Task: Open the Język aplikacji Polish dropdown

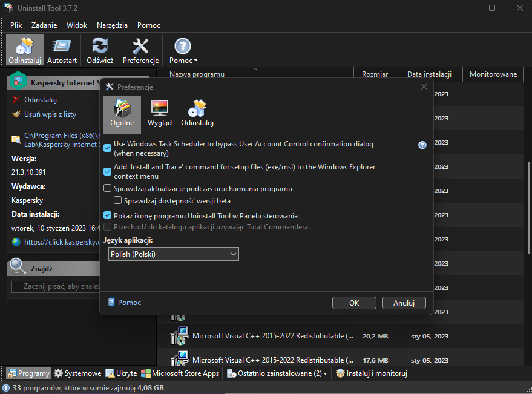Action: (173, 254)
